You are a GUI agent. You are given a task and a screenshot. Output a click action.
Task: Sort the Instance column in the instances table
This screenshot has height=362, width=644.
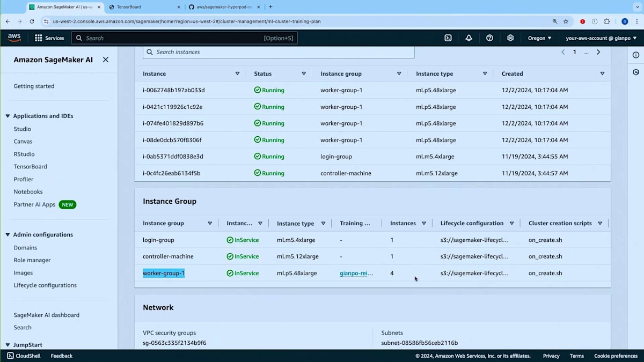coord(237,73)
